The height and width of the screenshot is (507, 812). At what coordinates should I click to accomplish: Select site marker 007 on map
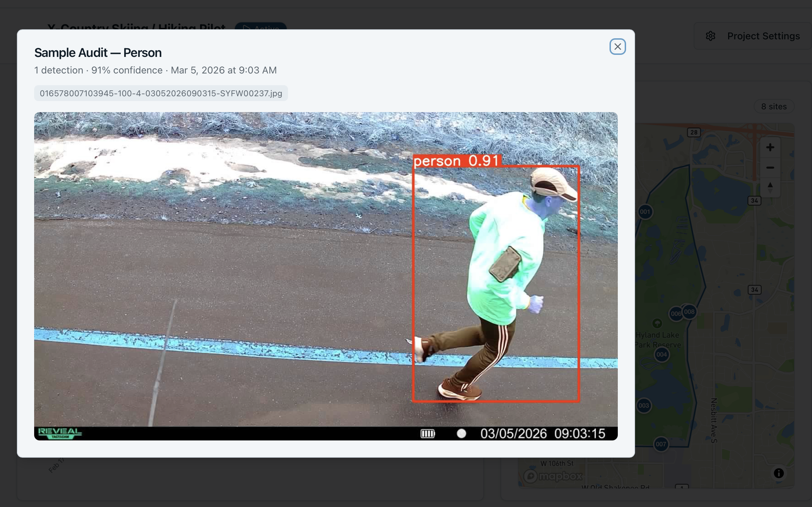coord(661,444)
